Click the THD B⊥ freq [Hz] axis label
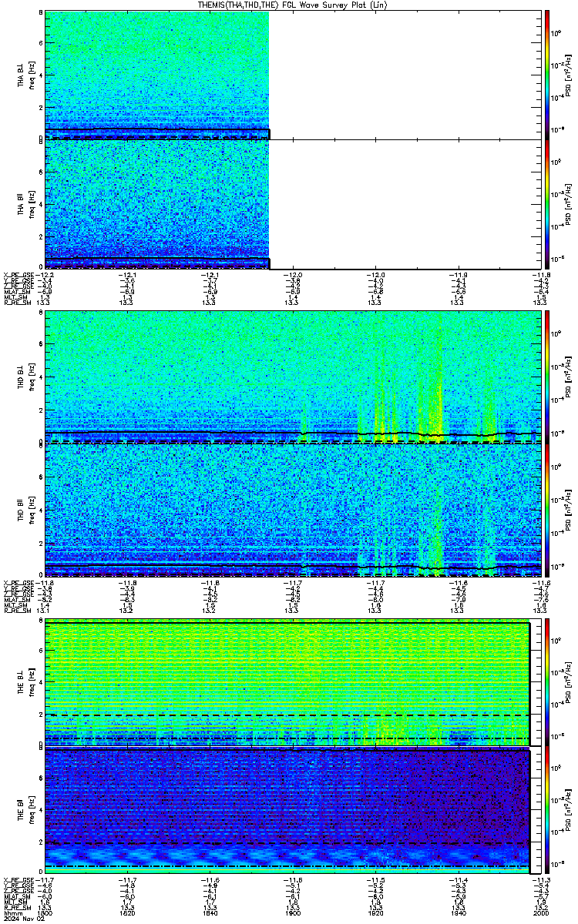This screenshot has height=924, width=578. [25, 377]
